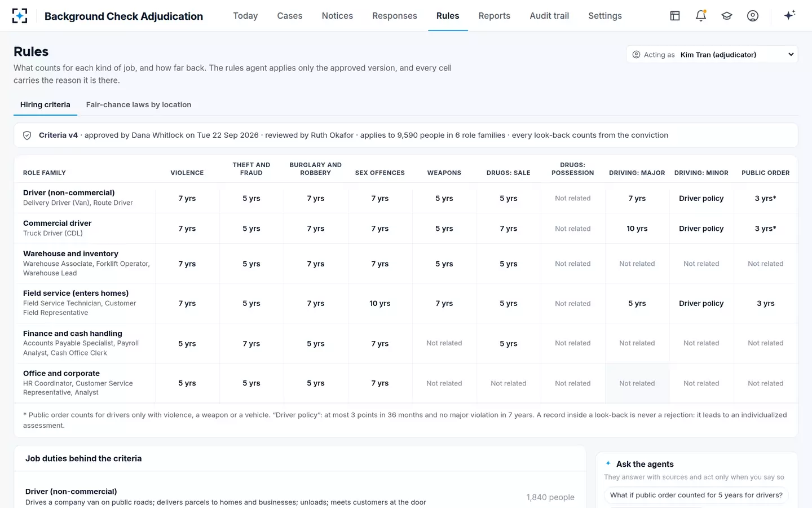This screenshot has width=812, height=508.
Task: Open the sparkle AI assistant icon
Action: (x=789, y=15)
